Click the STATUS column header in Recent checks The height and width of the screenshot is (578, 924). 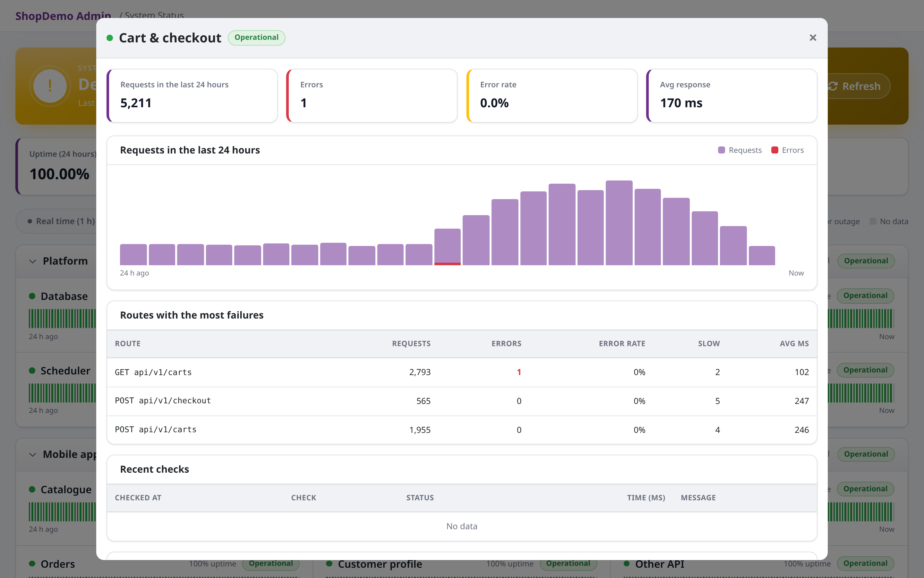420,497
